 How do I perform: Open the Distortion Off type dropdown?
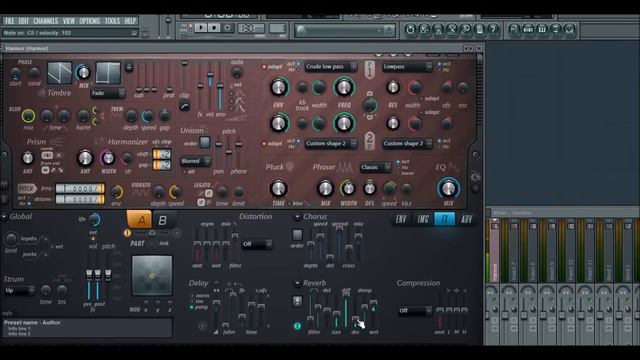coord(257,244)
